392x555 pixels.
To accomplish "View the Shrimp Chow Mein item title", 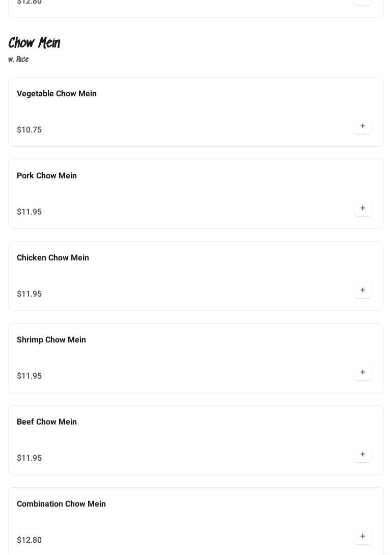I will (51, 340).
